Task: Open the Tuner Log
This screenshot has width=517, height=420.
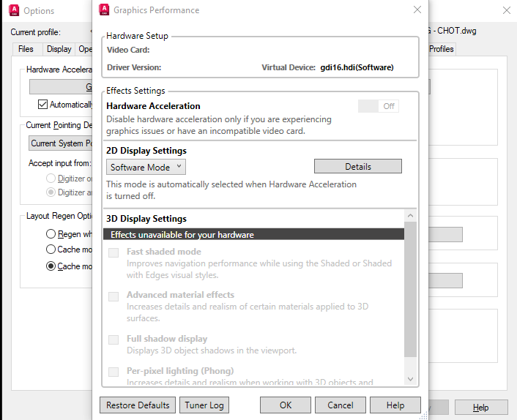Action: (204, 405)
